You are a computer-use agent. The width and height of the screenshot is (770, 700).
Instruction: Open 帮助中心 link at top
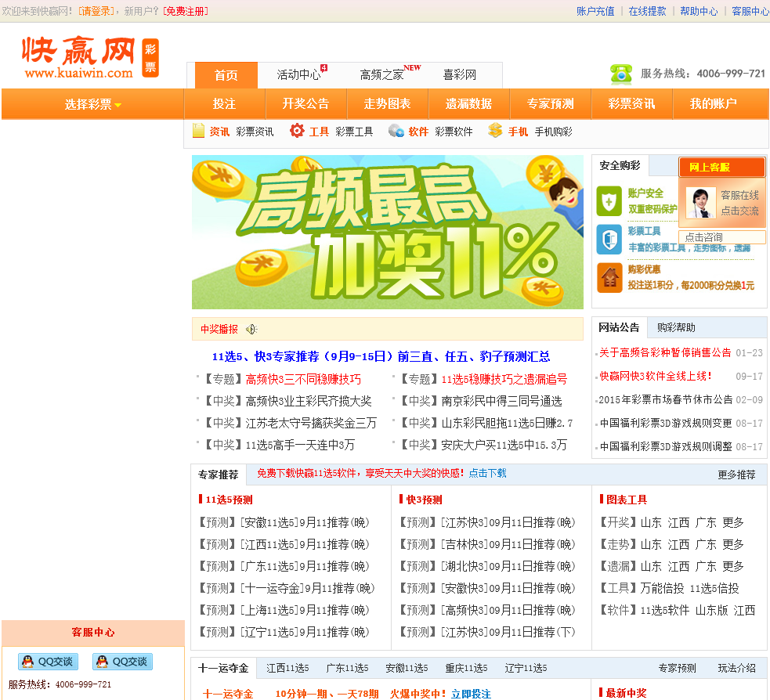699,11
